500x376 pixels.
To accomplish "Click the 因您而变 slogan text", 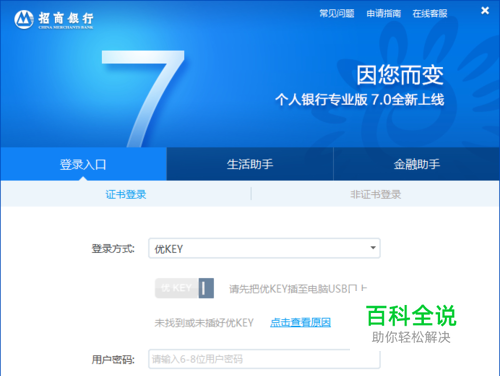I will click(x=400, y=75).
